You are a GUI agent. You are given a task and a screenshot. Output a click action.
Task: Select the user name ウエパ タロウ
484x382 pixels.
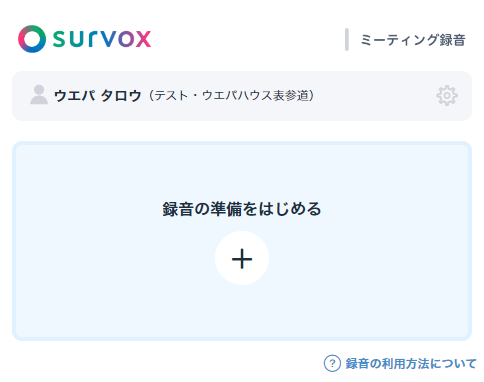[98, 96]
